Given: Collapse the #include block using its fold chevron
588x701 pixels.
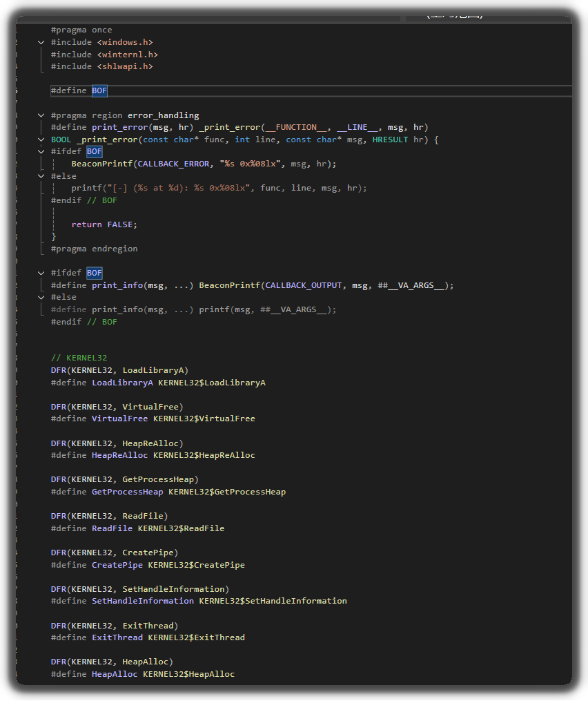Looking at the screenshot, I should pyautogui.click(x=41, y=42).
